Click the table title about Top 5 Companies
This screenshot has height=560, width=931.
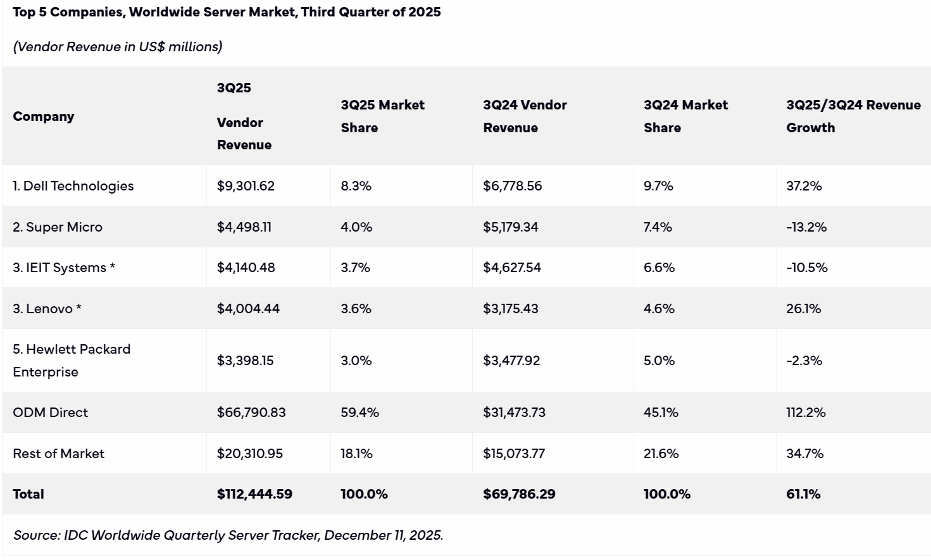coord(227,12)
